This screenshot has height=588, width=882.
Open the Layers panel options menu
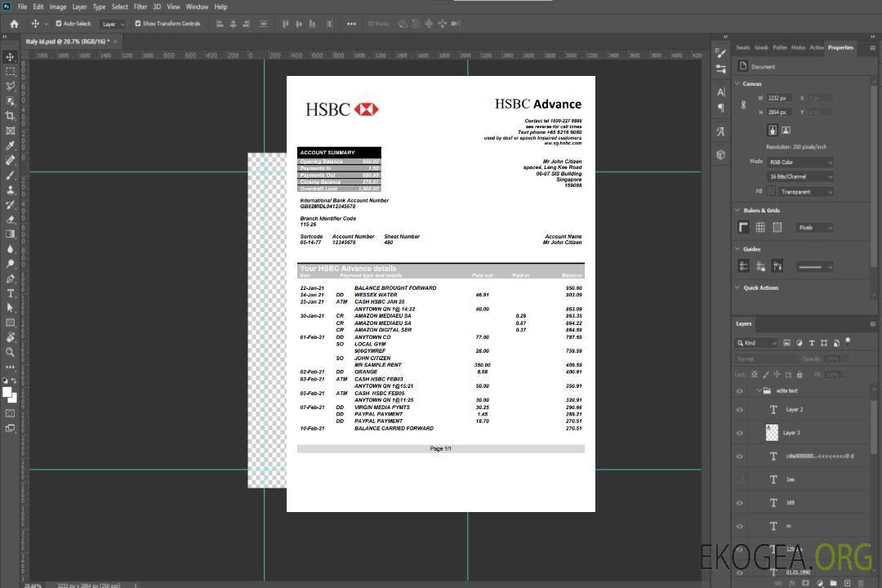[872, 324]
